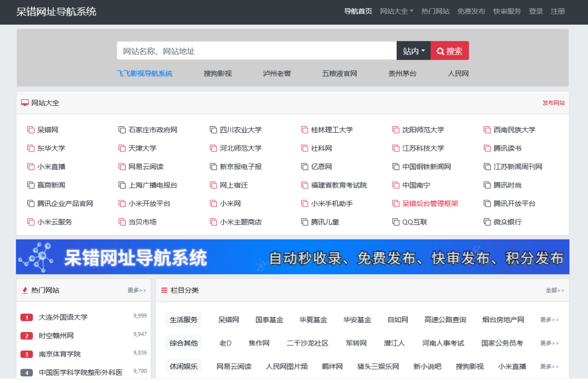This screenshot has height=383, width=588.
Task: Click the icon beside 微众银行
Action: click(487, 222)
